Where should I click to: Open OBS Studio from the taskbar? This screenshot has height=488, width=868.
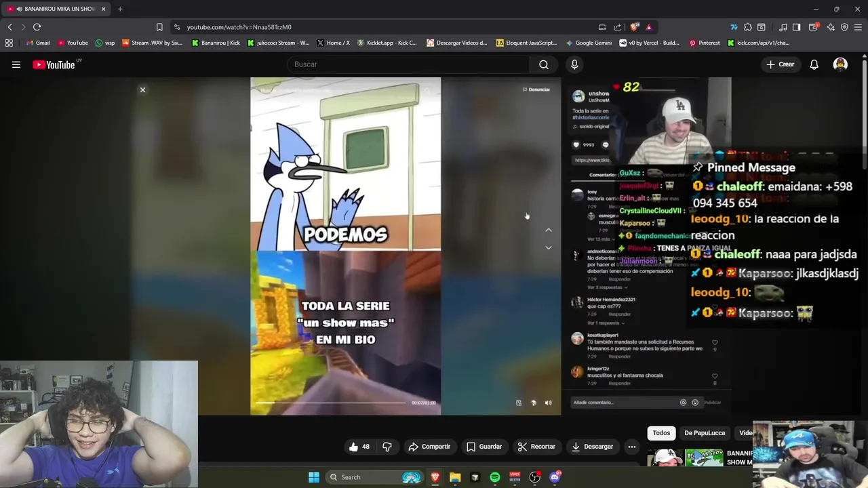click(535, 477)
